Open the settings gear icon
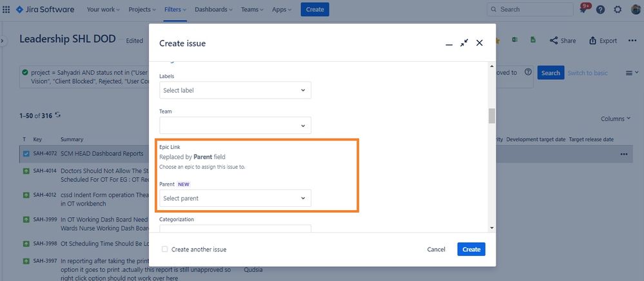The width and height of the screenshot is (644, 281). 618,10
